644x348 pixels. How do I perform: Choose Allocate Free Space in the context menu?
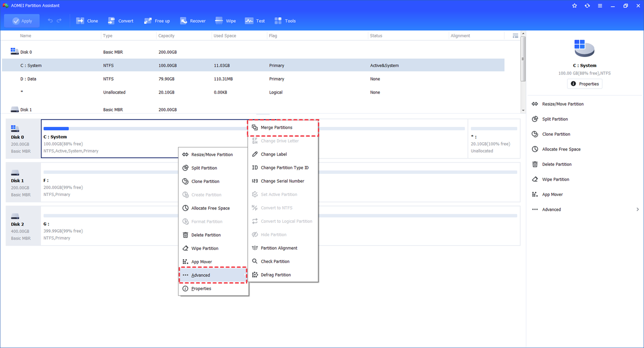(x=213, y=209)
